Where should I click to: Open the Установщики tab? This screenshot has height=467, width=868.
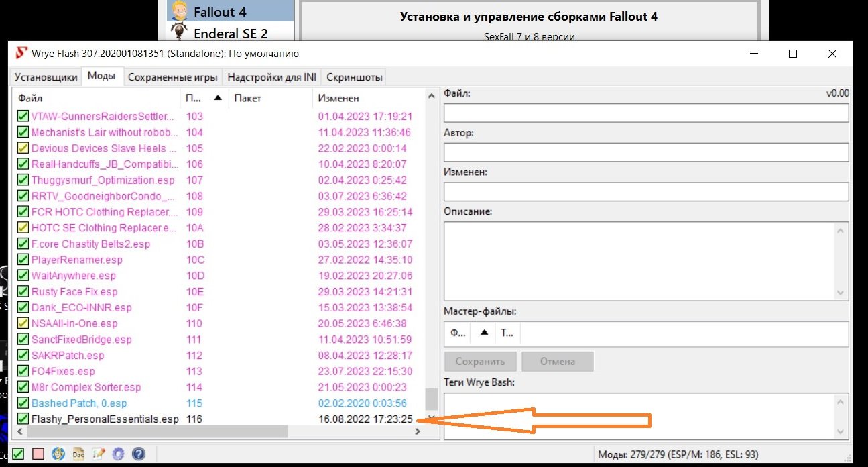click(x=46, y=77)
